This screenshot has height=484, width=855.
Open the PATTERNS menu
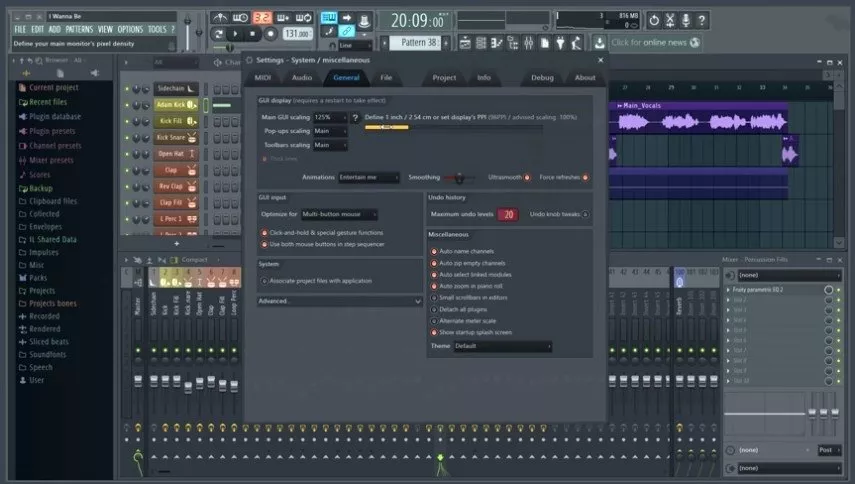click(x=79, y=29)
